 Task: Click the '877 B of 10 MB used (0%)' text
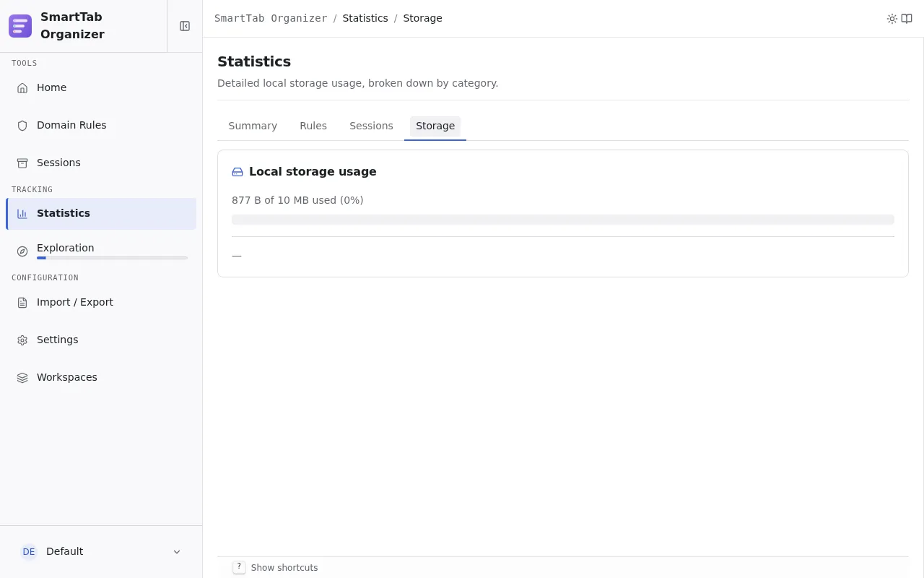click(297, 200)
